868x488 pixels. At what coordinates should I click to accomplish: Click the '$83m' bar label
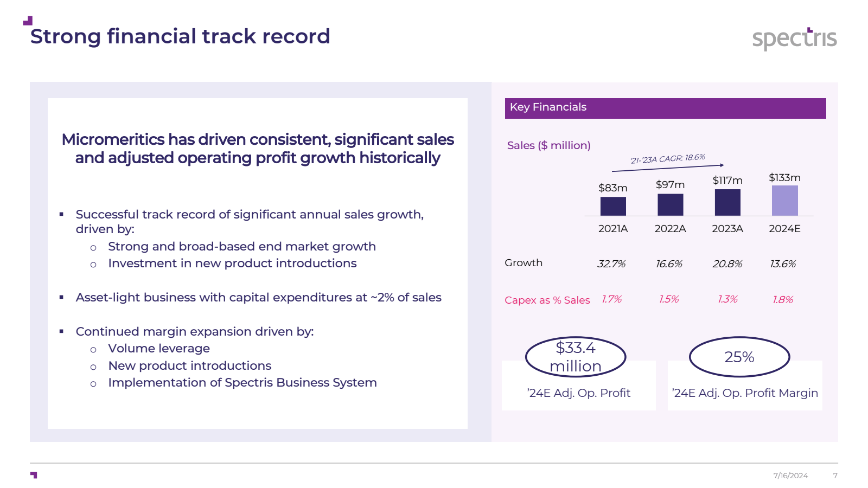(x=613, y=188)
